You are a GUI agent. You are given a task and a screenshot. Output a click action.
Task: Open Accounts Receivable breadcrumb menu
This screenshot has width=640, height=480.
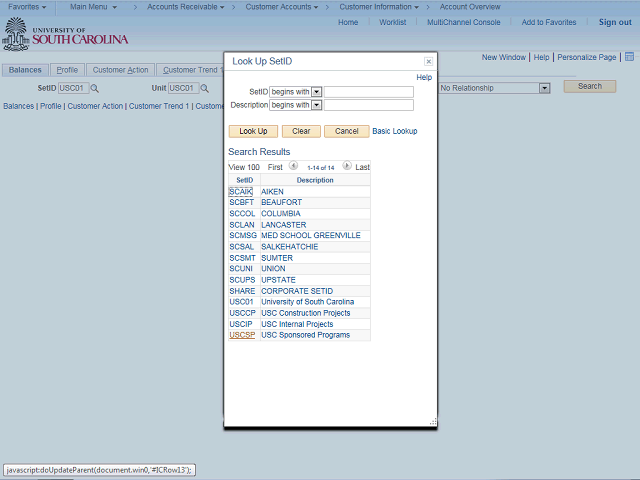coord(185,7)
